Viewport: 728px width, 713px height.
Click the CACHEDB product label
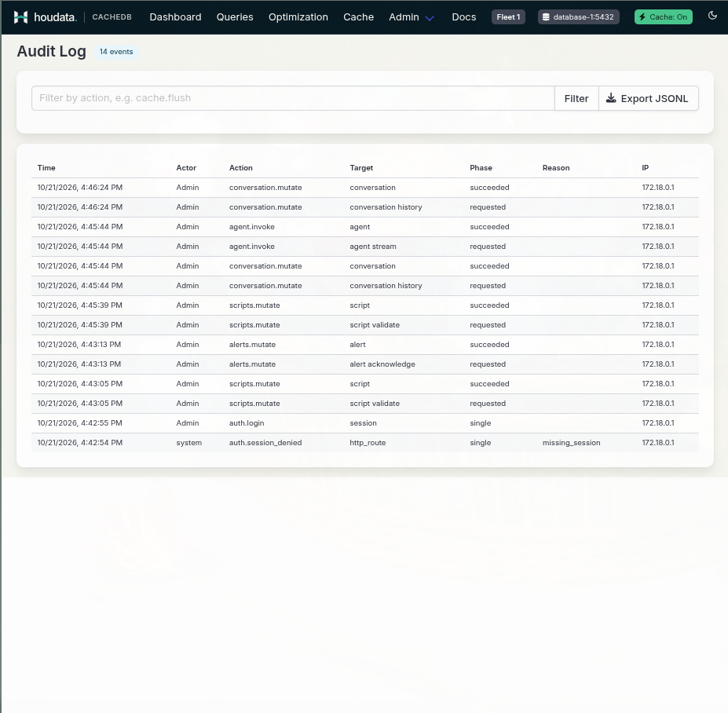coord(112,17)
